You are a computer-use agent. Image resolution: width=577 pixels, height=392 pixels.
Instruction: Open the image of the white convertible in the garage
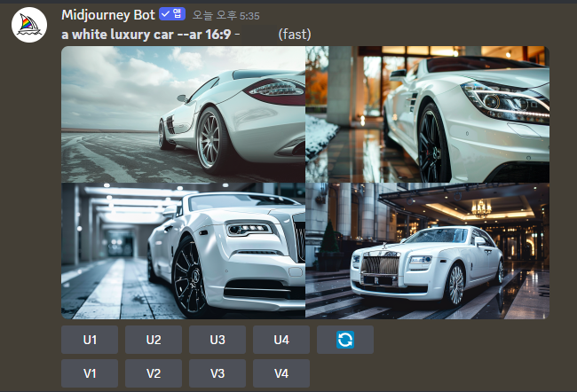(x=183, y=251)
